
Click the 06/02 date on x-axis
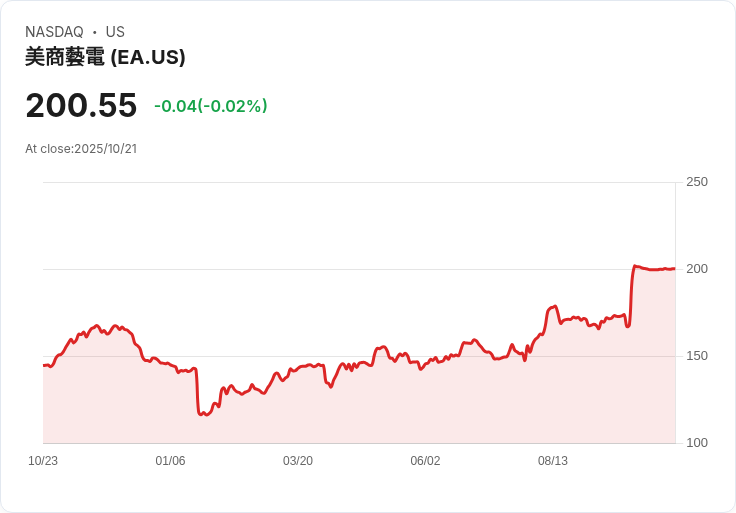click(425, 461)
